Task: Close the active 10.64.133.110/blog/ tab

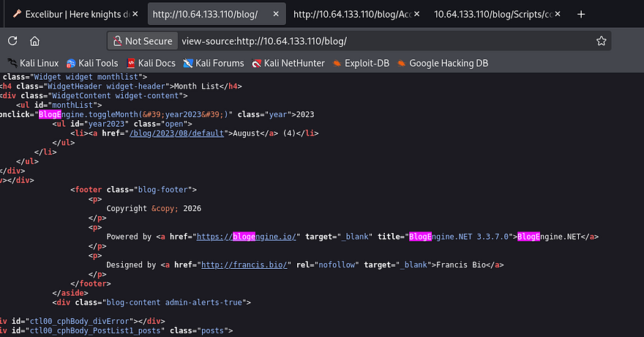Action: pyautogui.click(x=274, y=14)
